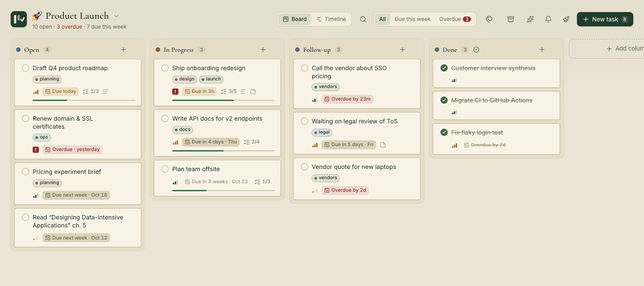Click the Open column title
The image size is (644, 286).
pos(32,50)
